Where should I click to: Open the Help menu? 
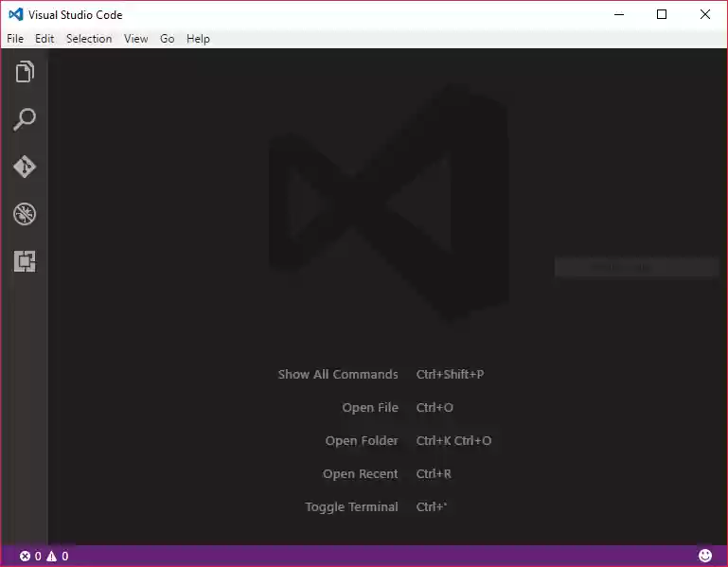pos(198,39)
